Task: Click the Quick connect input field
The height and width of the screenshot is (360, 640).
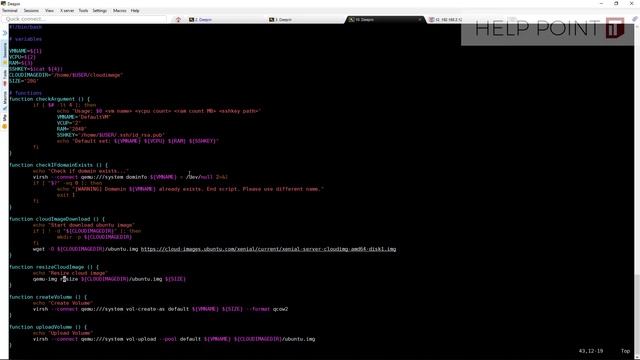Action: [x=84, y=19]
